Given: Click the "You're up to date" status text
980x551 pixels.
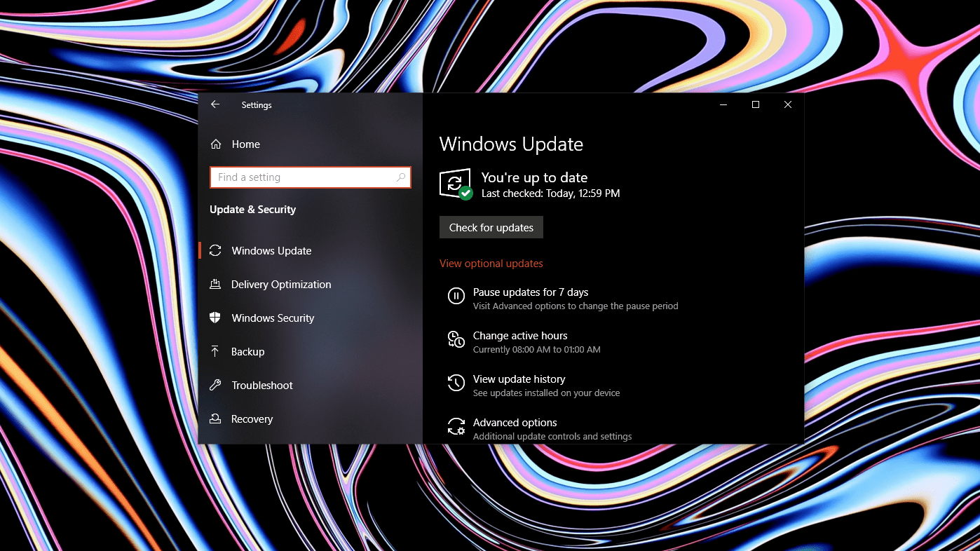Looking at the screenshot, I should click(534, 177).
